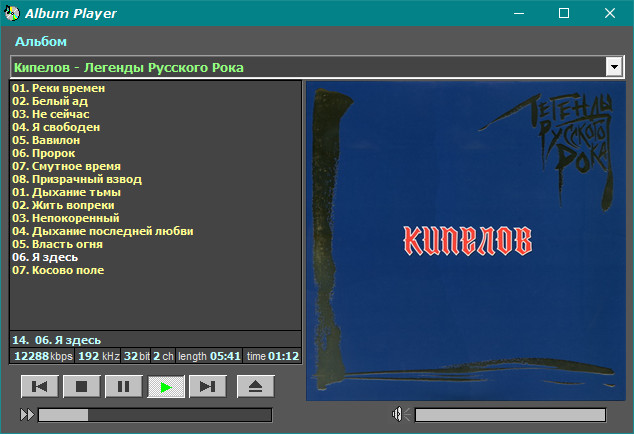This screenshot has height=434, width=634.
Task: Select track '02. Белый ад'
Action: click(x=50, y=101)
